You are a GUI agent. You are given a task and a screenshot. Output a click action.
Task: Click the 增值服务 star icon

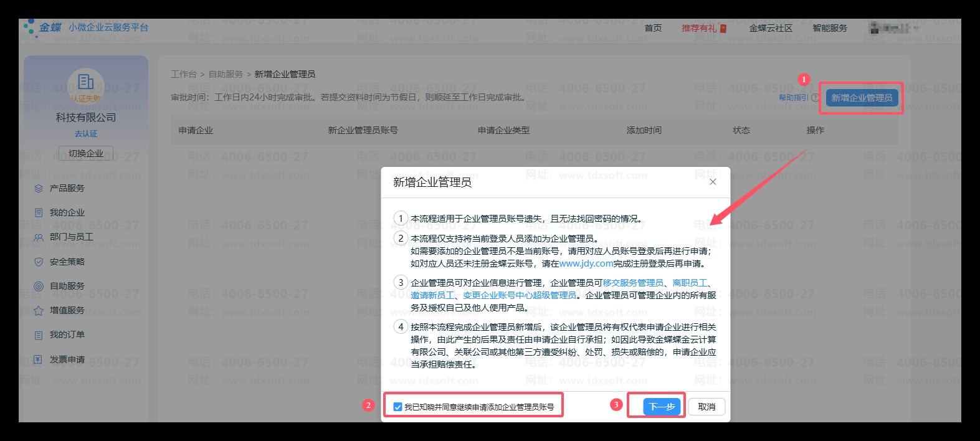point(39,310)
